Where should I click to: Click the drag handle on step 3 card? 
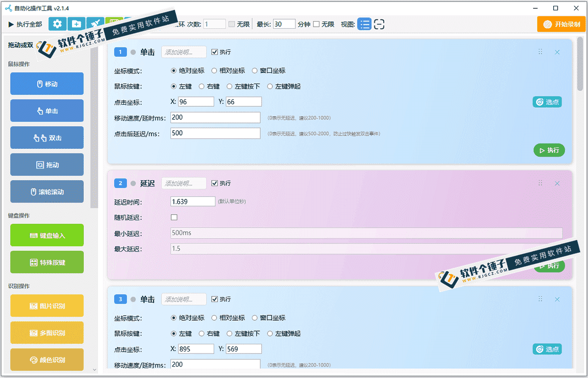tap(540, 299)
